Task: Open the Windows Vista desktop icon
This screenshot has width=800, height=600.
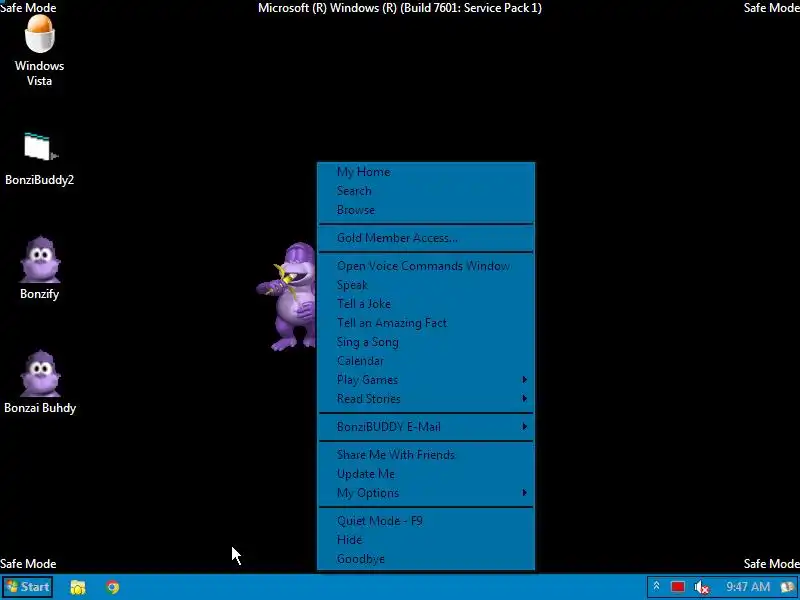Action: click(x=39, y=50)
